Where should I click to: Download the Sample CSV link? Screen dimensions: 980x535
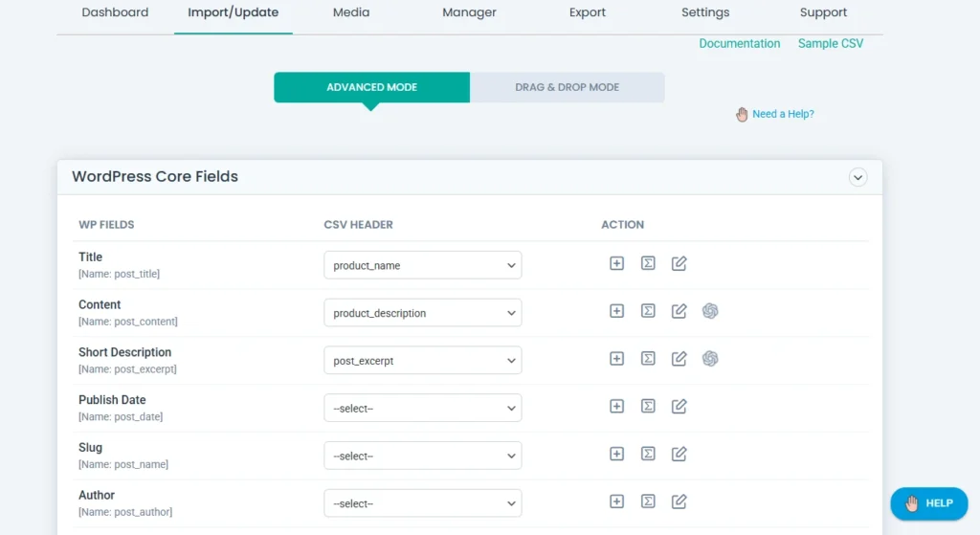(830, 44)
